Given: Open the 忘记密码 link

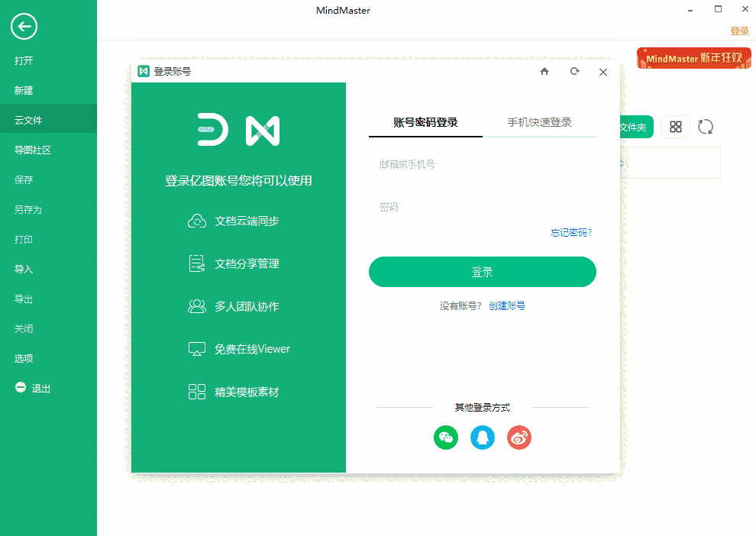Looking at the screenshot, I should coord(570,232).
